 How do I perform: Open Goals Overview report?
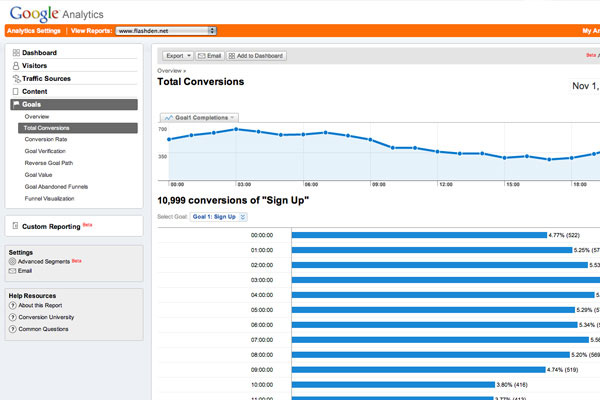37,116
